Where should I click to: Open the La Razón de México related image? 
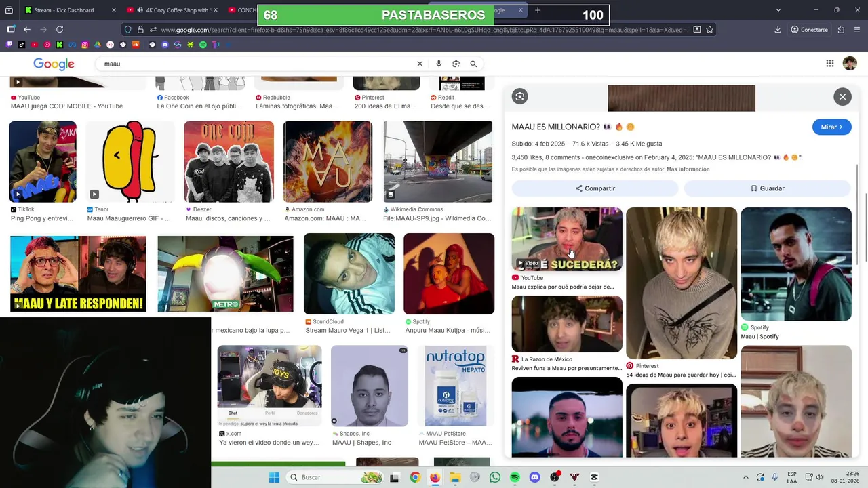tap(567, 324)
